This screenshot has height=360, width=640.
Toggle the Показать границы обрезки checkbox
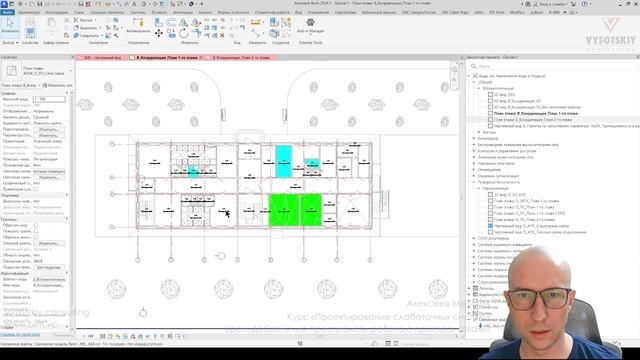[36, 231]
